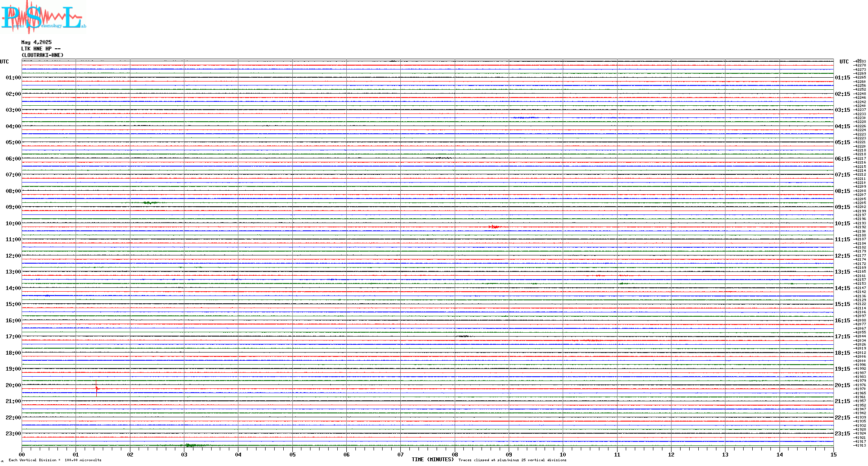Click minute marker 08 on time axis
Image resolution: width=868 pixels, height=466 pixels.
pyautogui.click(x=455, y=454)
